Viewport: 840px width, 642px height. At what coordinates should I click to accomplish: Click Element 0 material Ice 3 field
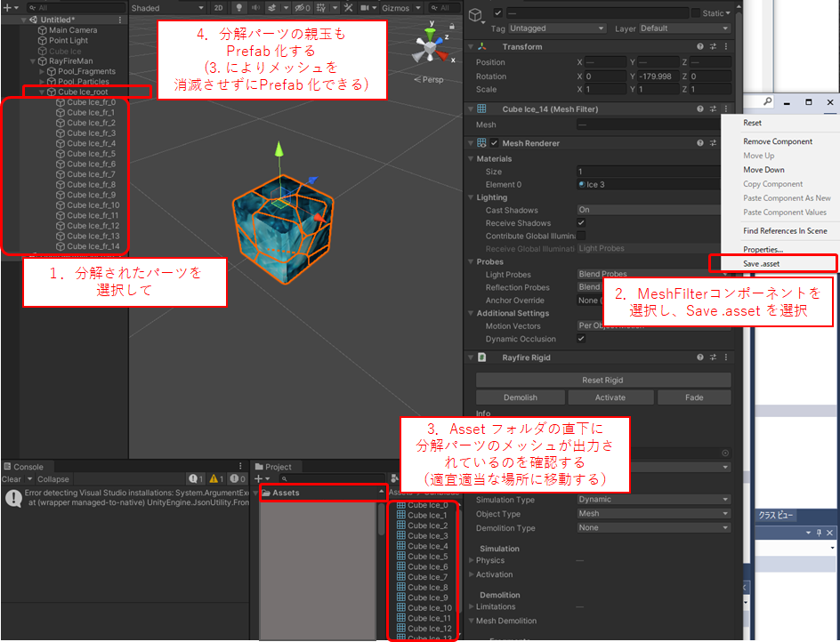coord(650,185)
